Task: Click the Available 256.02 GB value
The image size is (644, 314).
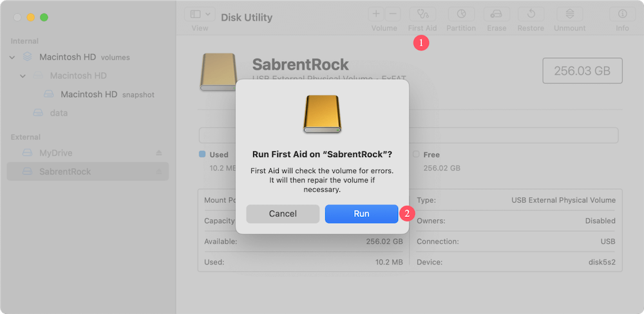Action: coord(384,242)
